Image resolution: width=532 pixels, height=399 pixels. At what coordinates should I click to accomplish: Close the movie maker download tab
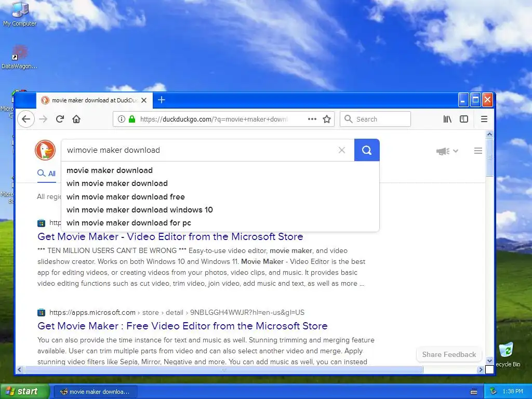click(144, 100)
